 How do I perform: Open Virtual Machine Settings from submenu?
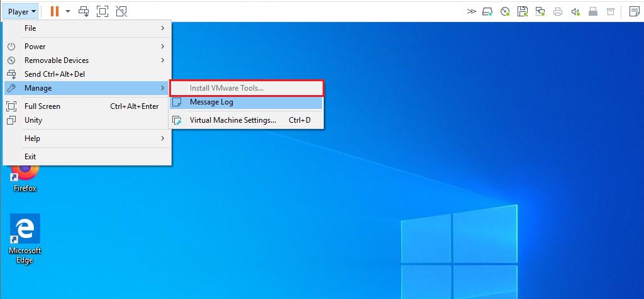tap(233, 120)
